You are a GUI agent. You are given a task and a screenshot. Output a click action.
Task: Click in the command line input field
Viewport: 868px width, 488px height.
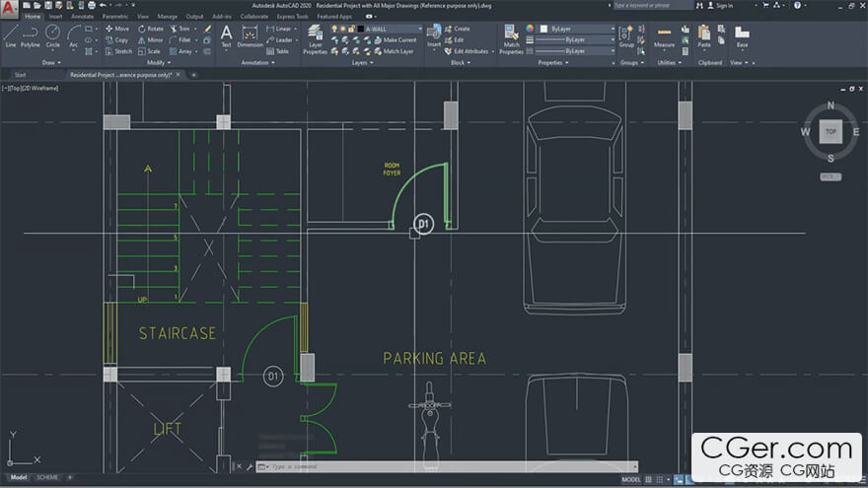(x=451, y=467)
